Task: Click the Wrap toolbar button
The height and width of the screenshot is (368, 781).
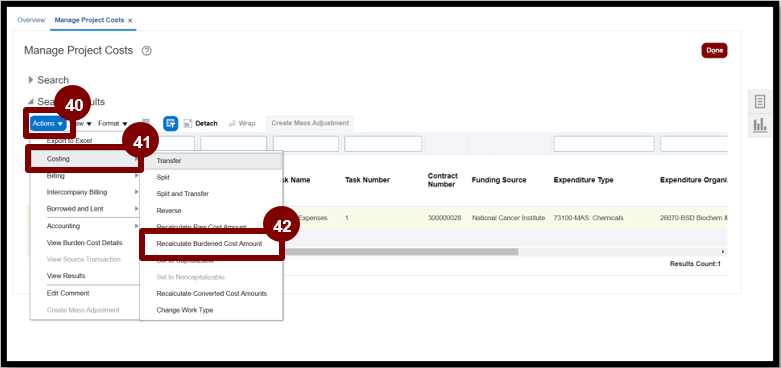Action: pyautogui.click(x=242, y=123)
